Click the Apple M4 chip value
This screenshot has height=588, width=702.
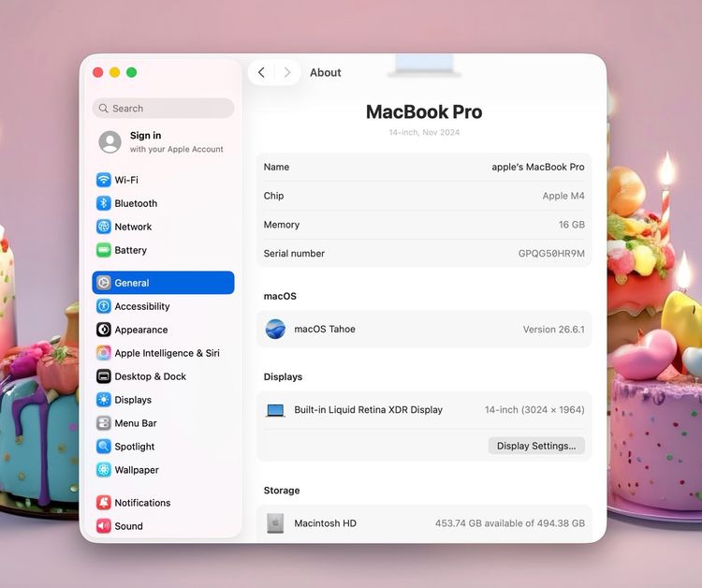pyautogui.click(x=563, y=196)
